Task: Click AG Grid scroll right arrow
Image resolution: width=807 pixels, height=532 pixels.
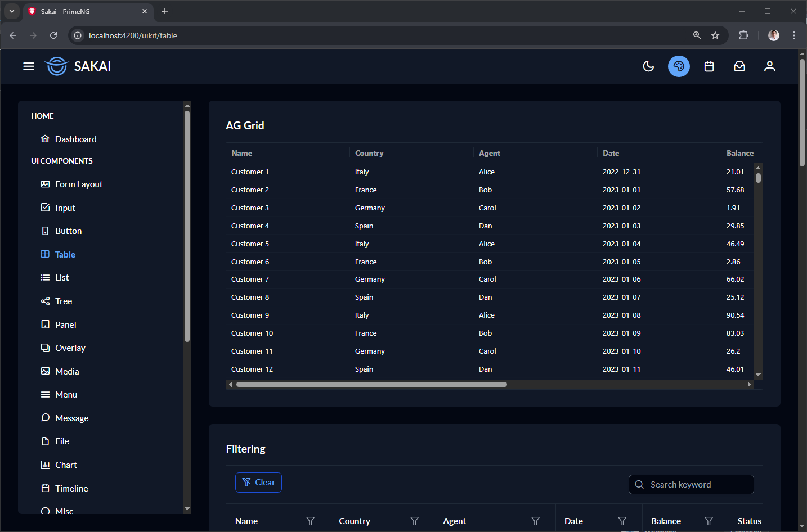Action: pos(749,385)
